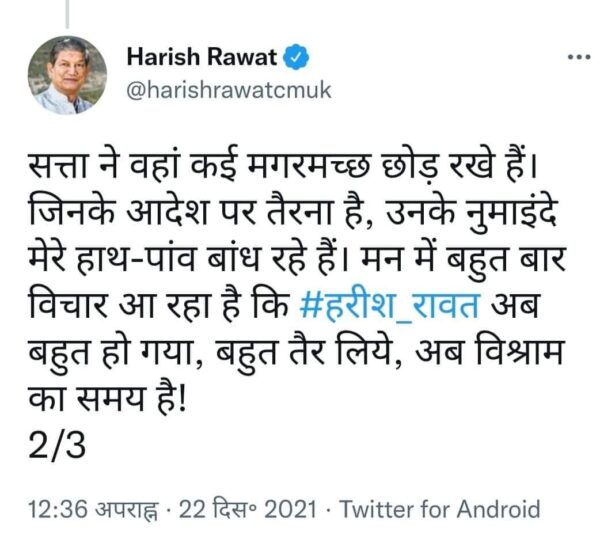This screenshot has height=551, width=600.
Task: Open the three-dot more options menu
Action: pos(579,58)
